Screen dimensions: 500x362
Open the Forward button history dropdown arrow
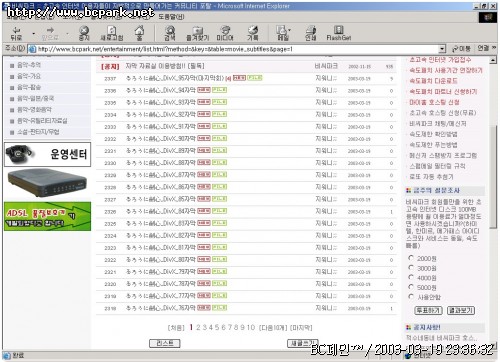(x=67, y=34)
